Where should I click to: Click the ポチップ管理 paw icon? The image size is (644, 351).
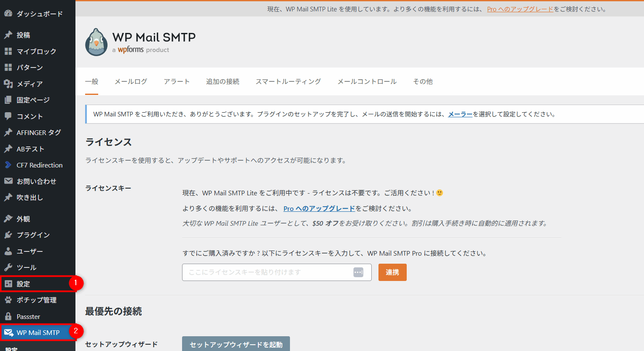pyautogui.click(x=8, y=300)
